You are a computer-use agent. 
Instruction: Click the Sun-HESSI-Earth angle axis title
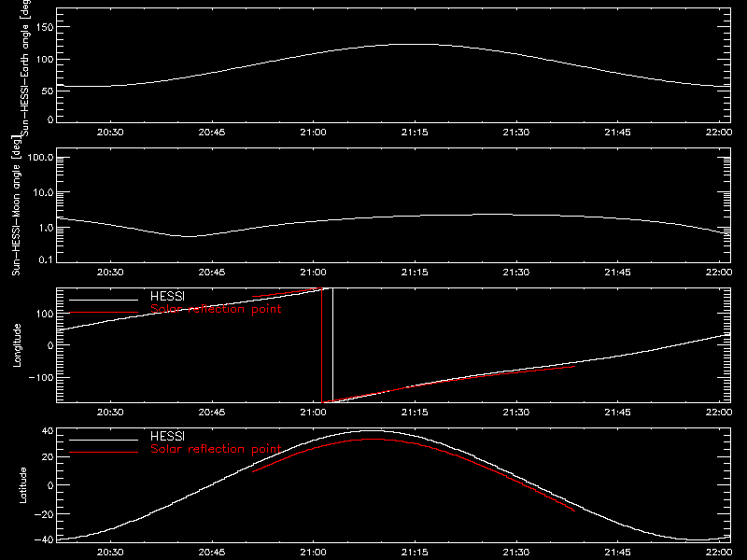[25, 68]
